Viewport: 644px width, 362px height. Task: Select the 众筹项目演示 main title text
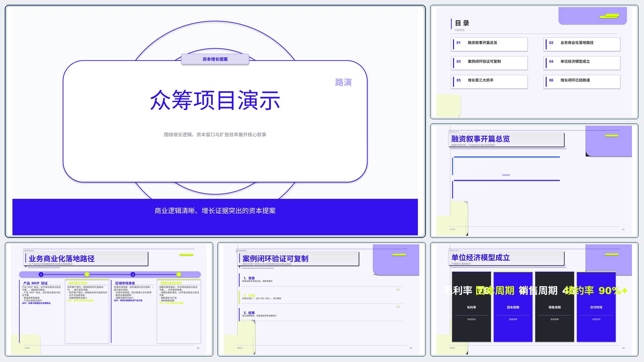215,100
